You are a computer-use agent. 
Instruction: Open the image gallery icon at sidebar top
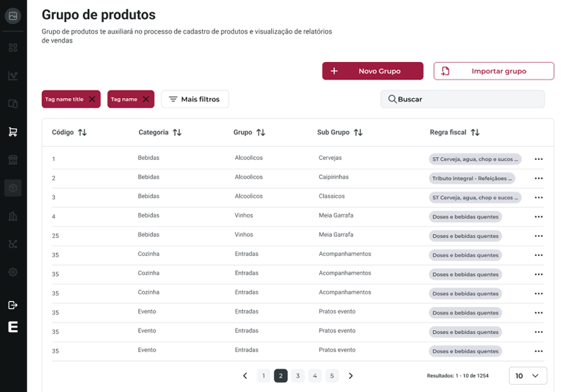coord(13,16)
